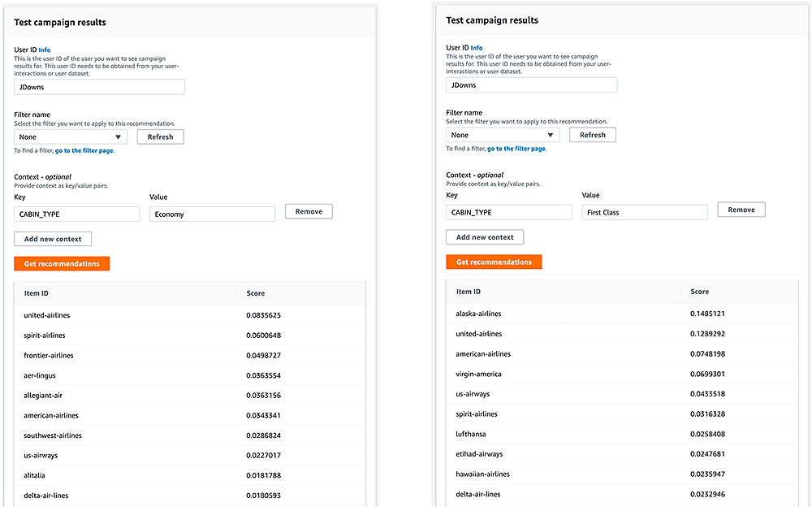The image size is (812, 511).
Task: Select delta-air-lines in the Economy results
Action: point(46,496)
